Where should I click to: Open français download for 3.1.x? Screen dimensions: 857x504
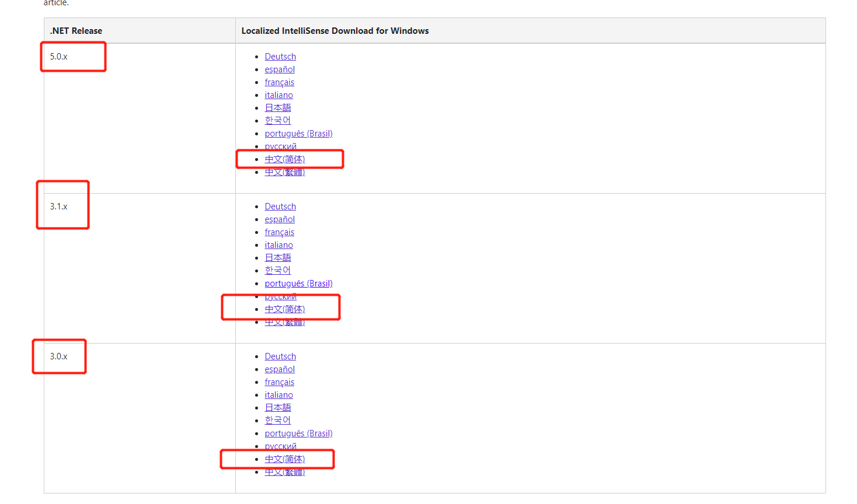point(279,232)
